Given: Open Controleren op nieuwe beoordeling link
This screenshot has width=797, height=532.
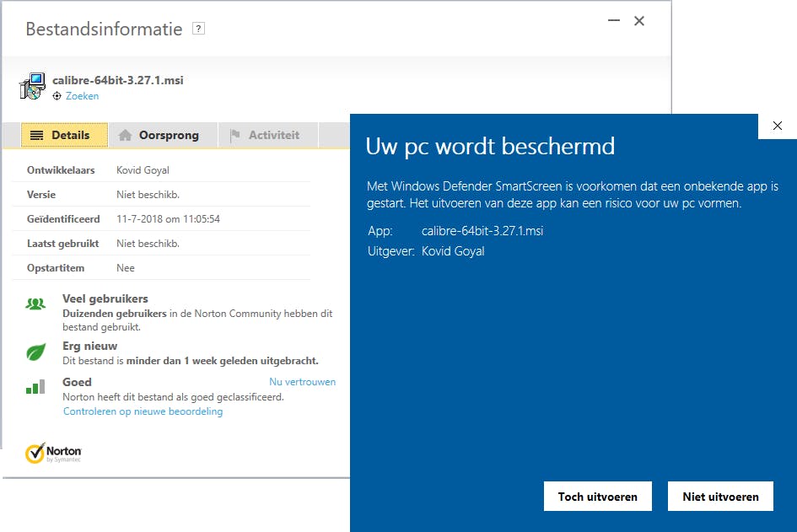Looking at the screenshot, I should pyautogui.click(x=143, y=411).
